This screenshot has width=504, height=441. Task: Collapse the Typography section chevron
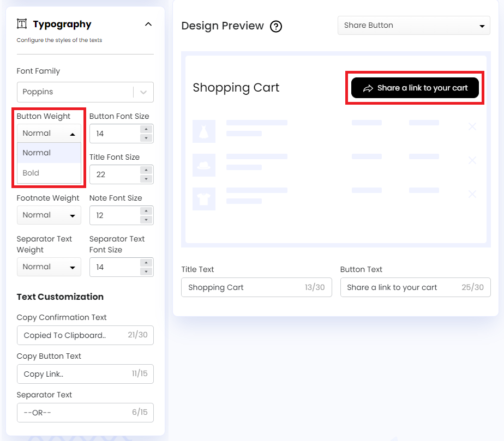pos(148,24)
